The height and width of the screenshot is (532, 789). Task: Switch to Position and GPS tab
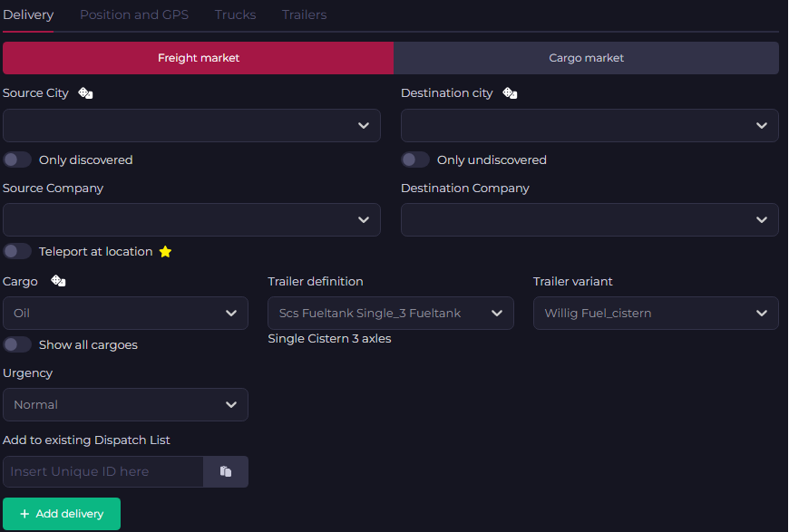[134, 15]
